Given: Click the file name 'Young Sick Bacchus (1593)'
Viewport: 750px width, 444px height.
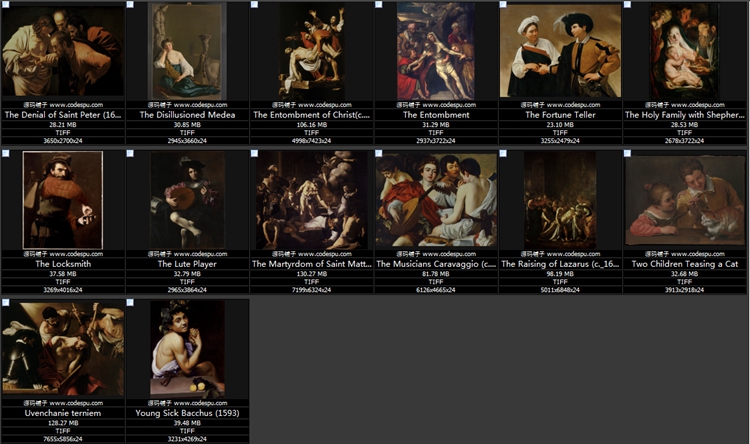Looking at the screenshot, I should 187,413.
